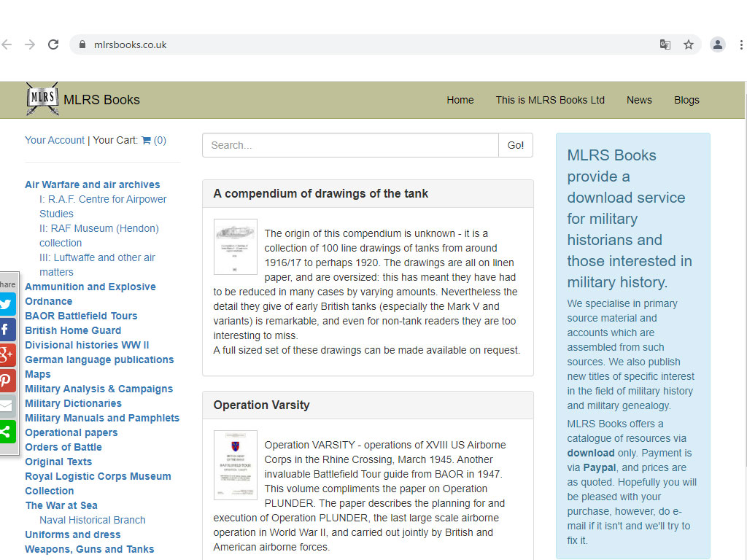Go to the Blogs menu item

tap(686, 100)
